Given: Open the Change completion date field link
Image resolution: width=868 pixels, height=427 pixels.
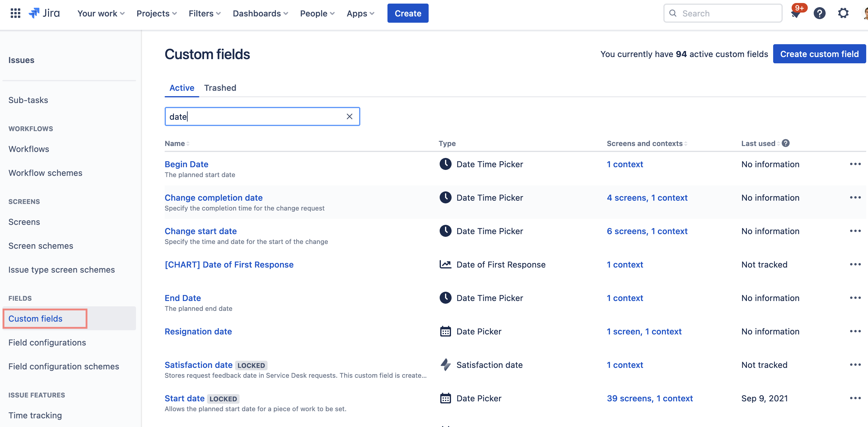Looking at the screenshot, I should click(213, 198).
